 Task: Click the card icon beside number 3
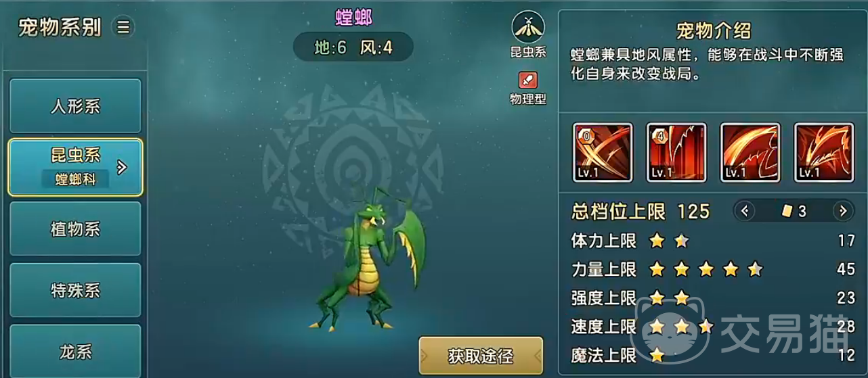tap(787, 211)
